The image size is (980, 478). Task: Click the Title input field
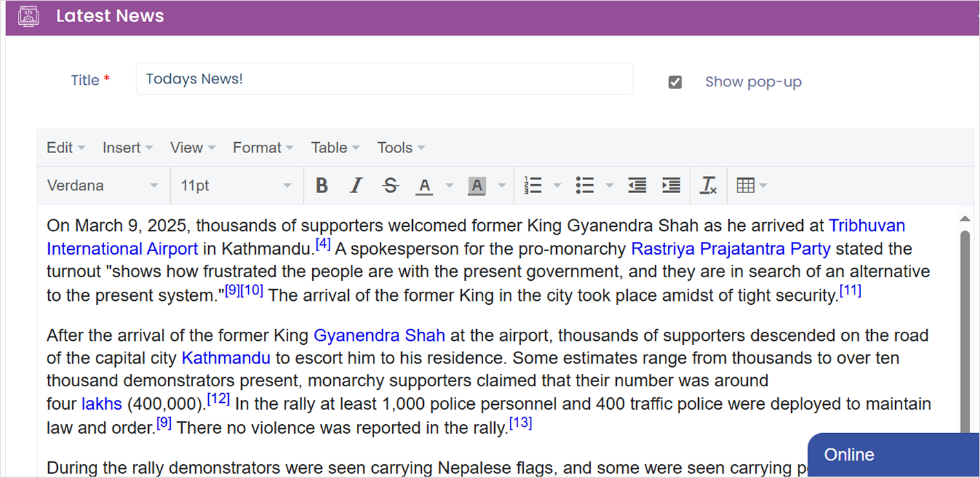click(384, 79)
